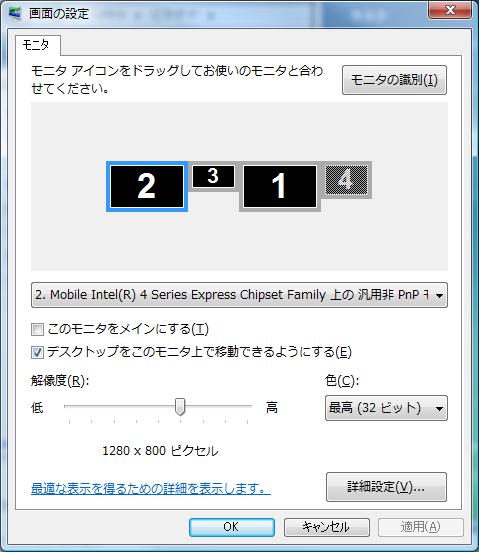Enable このモニタをメインにする checkbox
This screenshot has height=552, width=479.
pos(37,330)
